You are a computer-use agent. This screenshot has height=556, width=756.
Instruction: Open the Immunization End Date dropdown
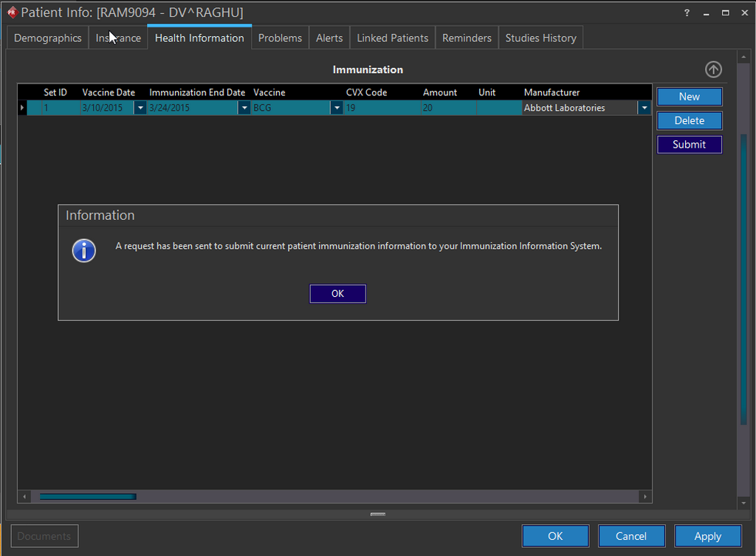(244, 107)
